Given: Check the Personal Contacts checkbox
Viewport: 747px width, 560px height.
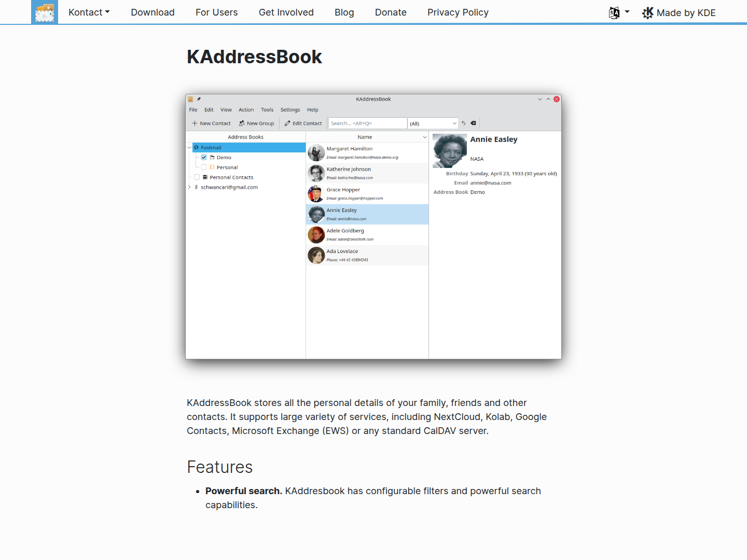Looking at the screenshot, I should coord(197,177).
